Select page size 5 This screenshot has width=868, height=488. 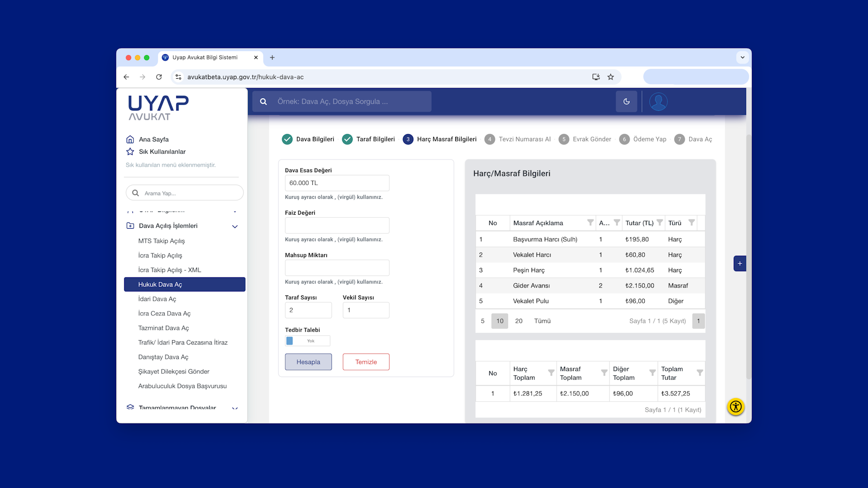pyautogui.click(x=482, y=321)
